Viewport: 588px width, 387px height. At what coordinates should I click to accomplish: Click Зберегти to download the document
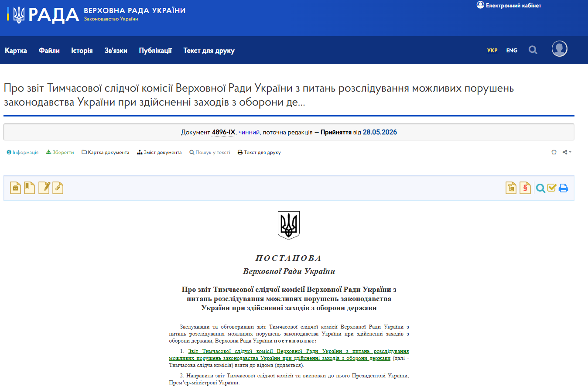pos(60,152)
